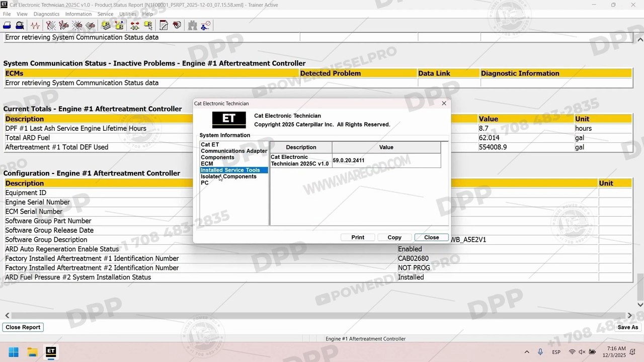644x362 pixels.
Task: Open the Service menu
Action: point(105,14)
